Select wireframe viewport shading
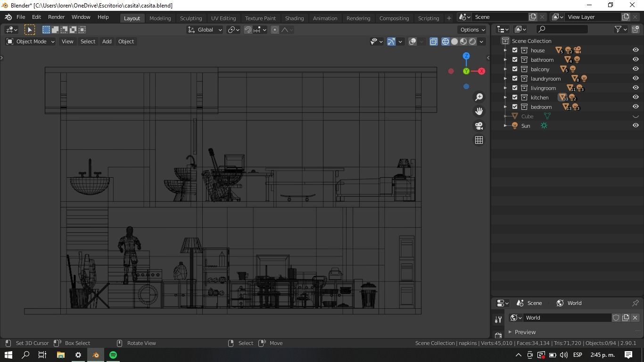The width and height of the screenshot is (644, 362). 446,41
